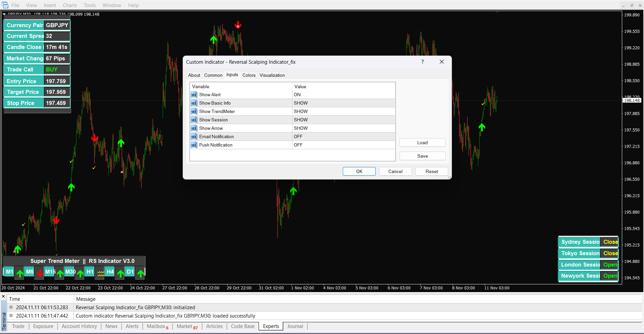Open the Charts menu
Screen dimensions: 644x334
[70, 5]
